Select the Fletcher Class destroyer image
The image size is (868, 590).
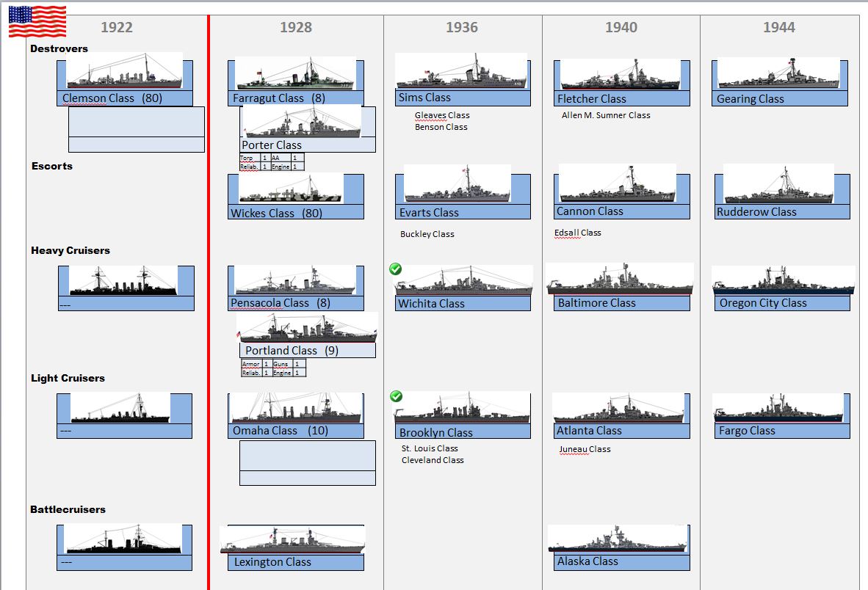(x=621, y=75)
